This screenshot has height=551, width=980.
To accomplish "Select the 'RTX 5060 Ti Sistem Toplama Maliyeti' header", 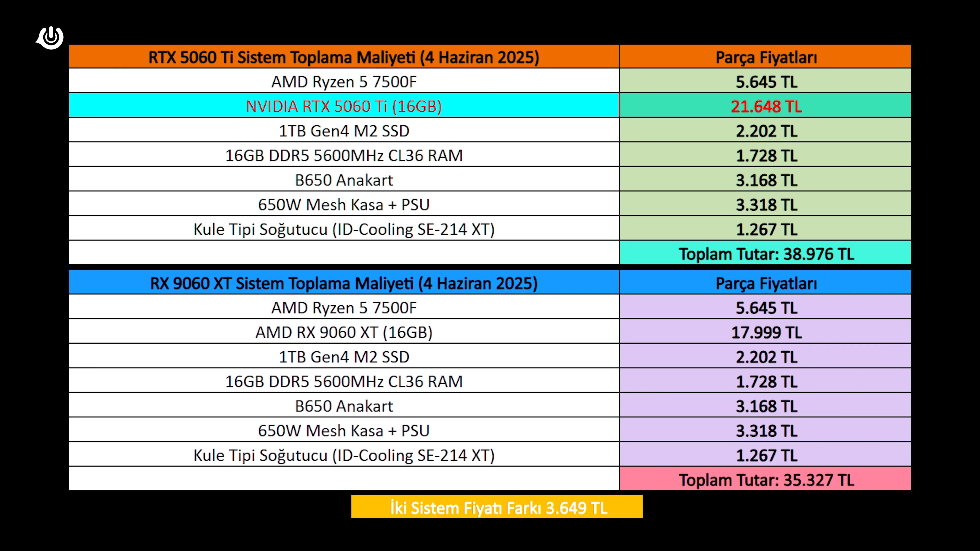I will [344, 57].
